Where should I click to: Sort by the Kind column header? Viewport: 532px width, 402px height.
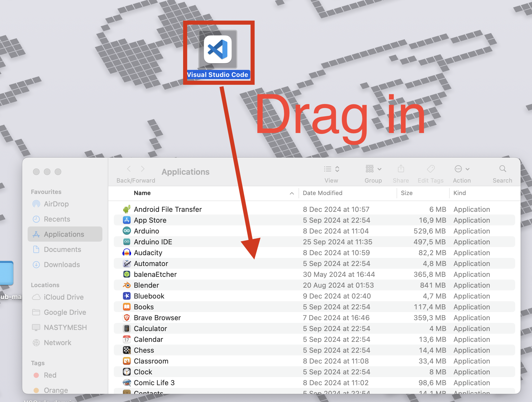pyautogui.click(x=460, y=193)
